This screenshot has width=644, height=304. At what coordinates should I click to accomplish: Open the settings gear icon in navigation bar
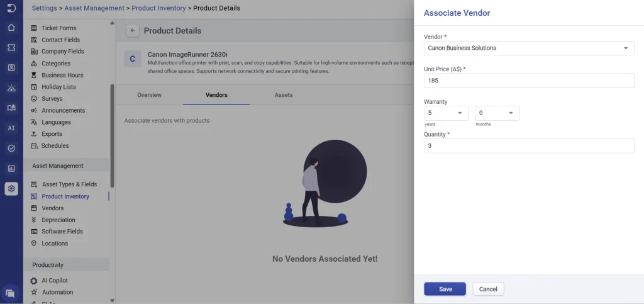11,189
